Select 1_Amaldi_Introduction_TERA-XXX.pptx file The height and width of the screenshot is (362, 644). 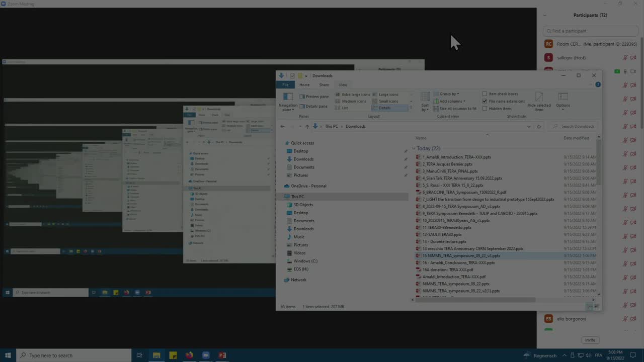pos(456,157)
